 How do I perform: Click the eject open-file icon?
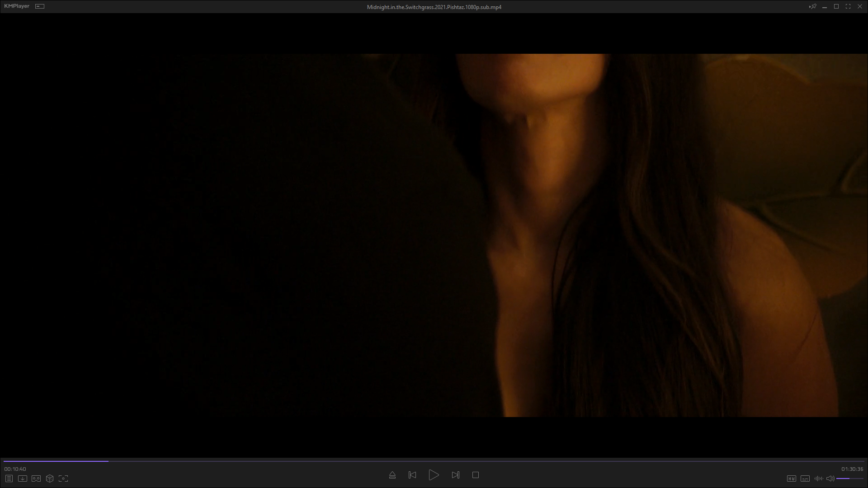(x=392, y=475)
